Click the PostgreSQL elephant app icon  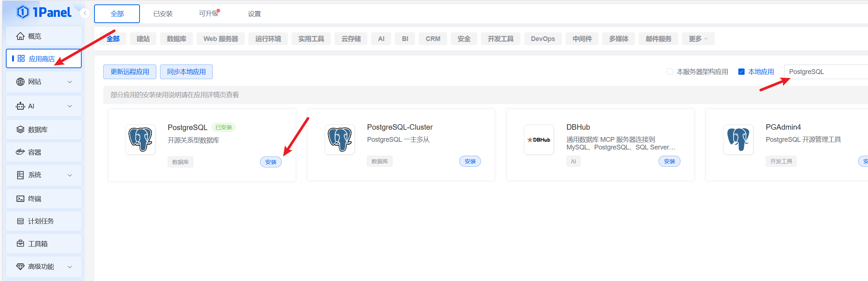tap(140, 140)
